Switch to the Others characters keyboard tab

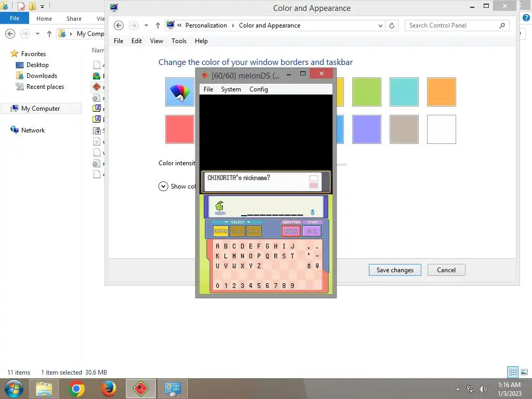(254, 231)
